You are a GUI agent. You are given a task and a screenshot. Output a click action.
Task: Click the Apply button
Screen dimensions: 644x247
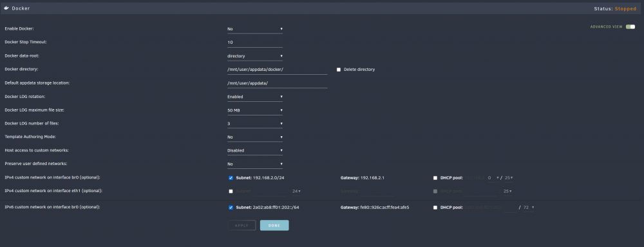241,225
